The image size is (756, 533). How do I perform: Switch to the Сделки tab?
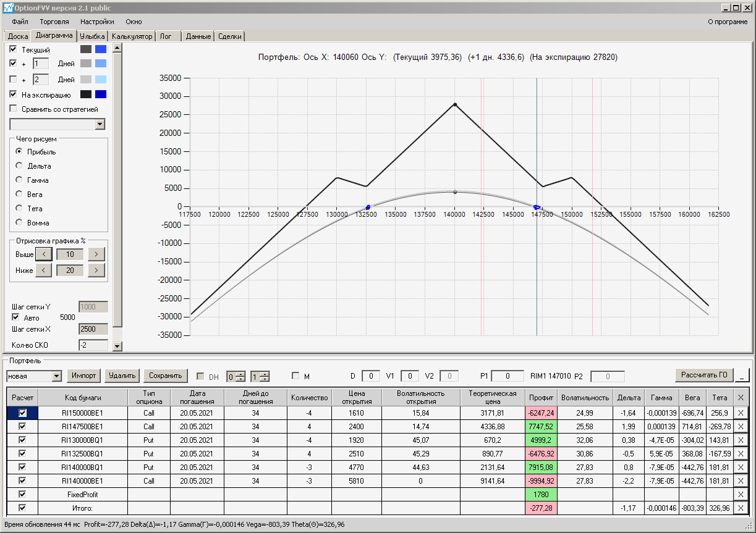click(x=230, y=36)
